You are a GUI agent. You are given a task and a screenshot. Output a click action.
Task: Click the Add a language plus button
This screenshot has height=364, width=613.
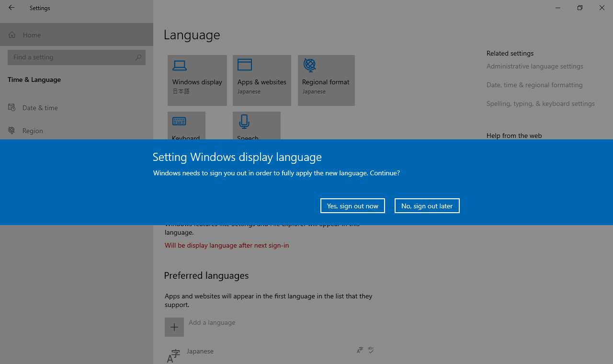174,327
